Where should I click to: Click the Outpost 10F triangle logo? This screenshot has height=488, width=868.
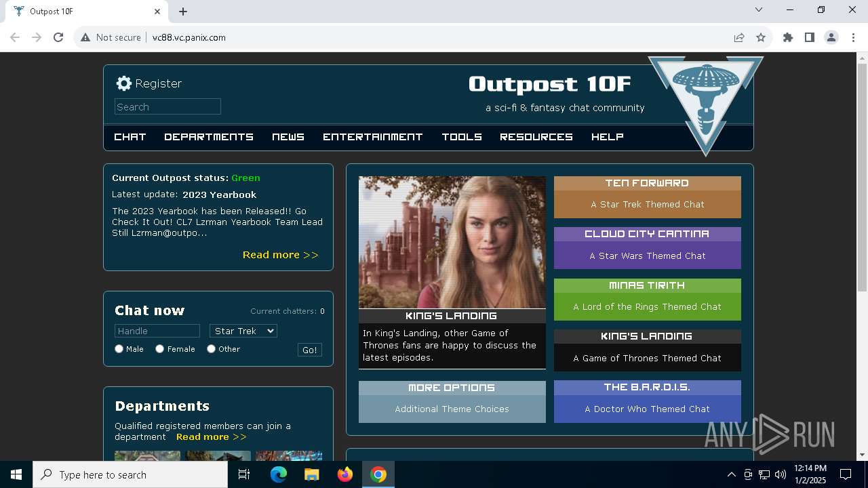[x=706, y=105]
